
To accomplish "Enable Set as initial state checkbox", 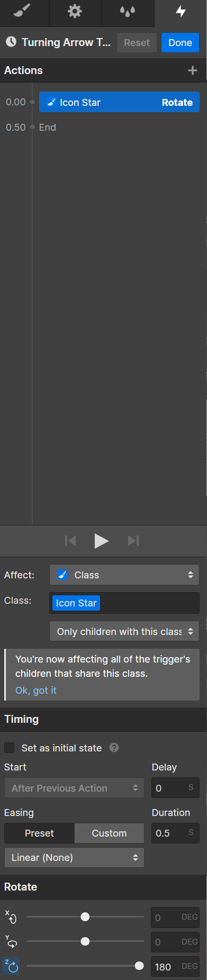I will pyautogui.click(x=10, y=748).
